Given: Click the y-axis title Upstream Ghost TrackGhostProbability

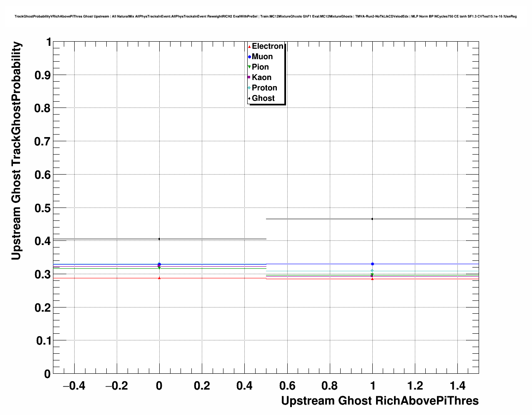Looking at the screenshot, I should pyautogui.click(x=16, y=151).
